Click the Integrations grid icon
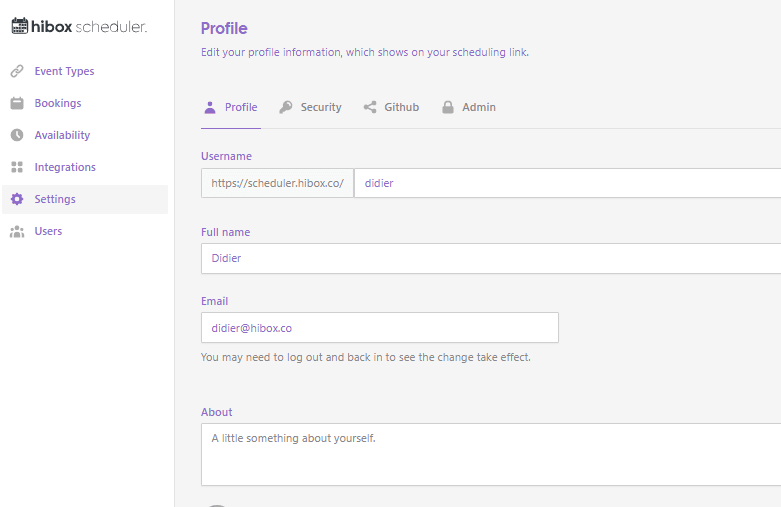This screenshot has width=781, height=507. [x=17, y=167]
